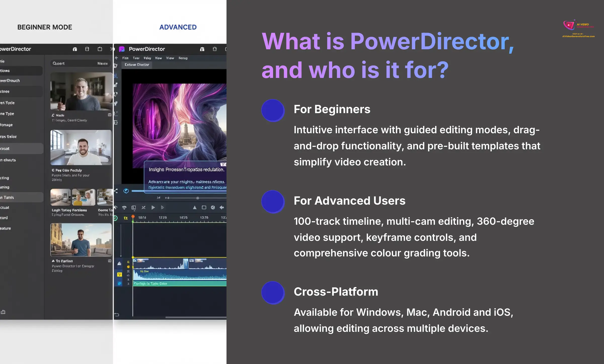Open the first menu in the Advanced menu bar
The image size is (604, 364).
point(125,58)
